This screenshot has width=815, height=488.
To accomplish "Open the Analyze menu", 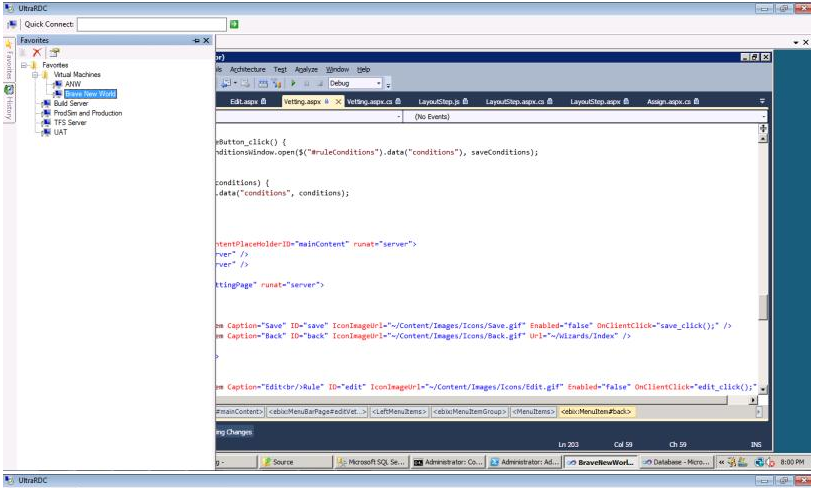I will (x=306, y=69).
